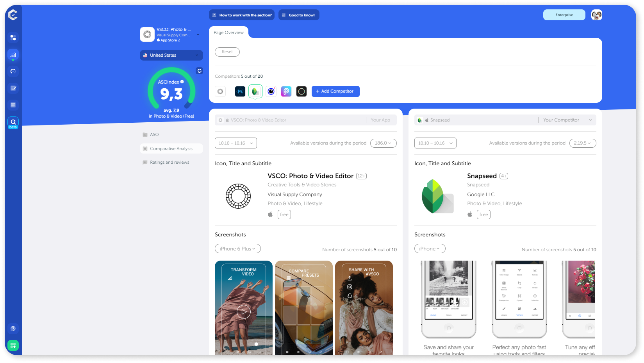Open VSCO date range 10.10 – 10.16 dropdown
Viewport: 644px width, 363px height.
pyautogui.click(x=236, y=143)
